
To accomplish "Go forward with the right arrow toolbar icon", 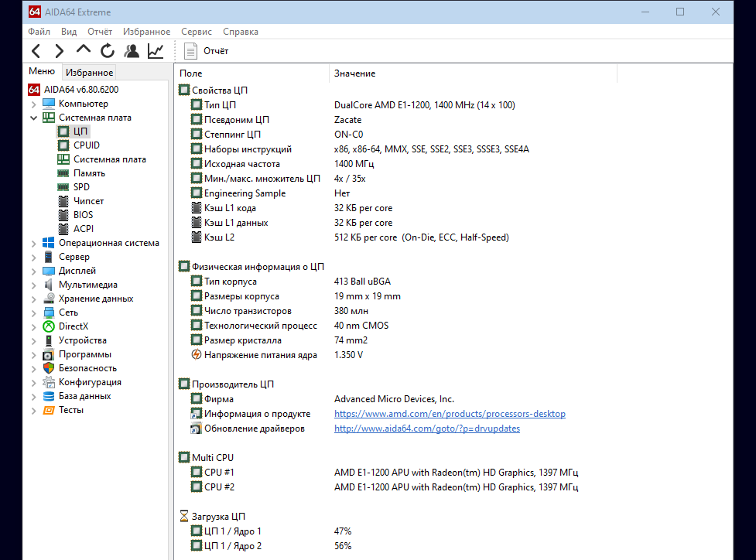I will click(x=59, y=50).
